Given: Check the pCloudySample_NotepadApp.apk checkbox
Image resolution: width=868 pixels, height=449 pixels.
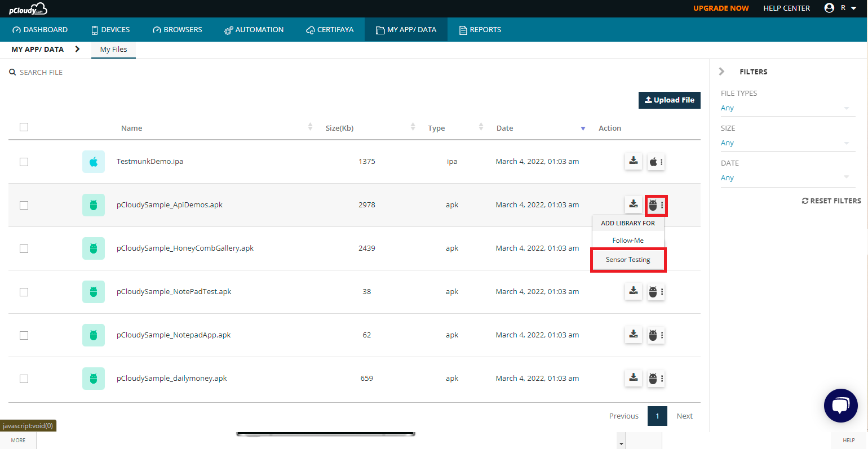Looking at the screenshot, I should pos(24,335).
